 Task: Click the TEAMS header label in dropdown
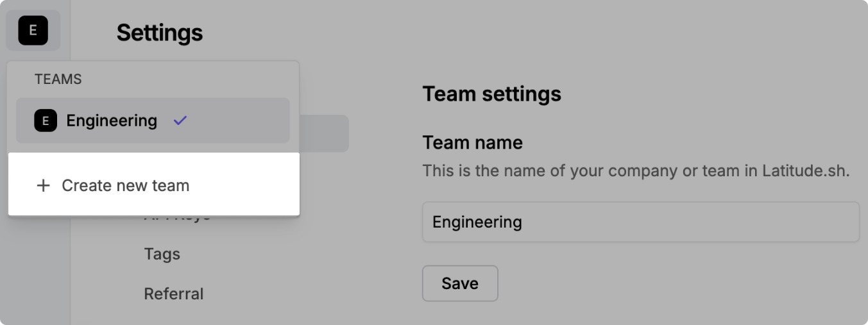(58, 79)
